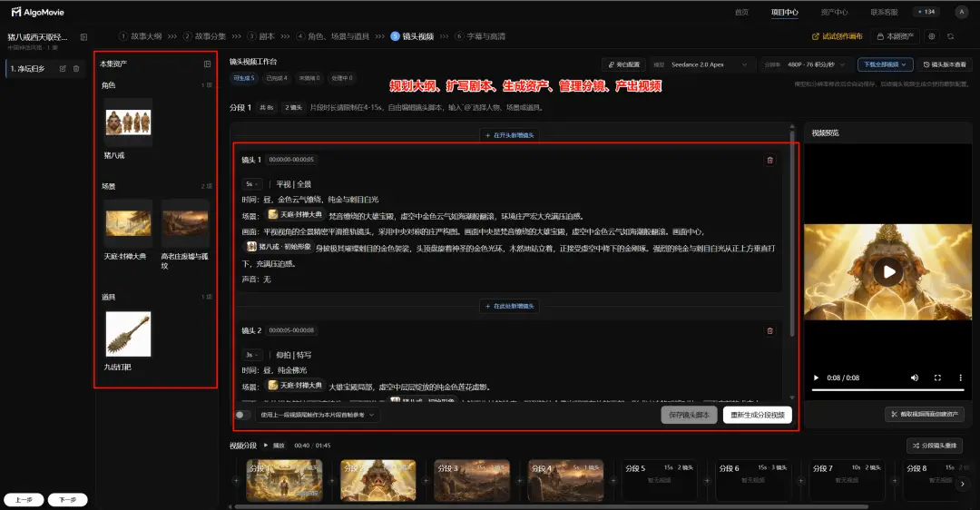This screenshot has height=510, width=980.
Task: Go to step 1 故事大纲
Action: click(x=141, y=36)
